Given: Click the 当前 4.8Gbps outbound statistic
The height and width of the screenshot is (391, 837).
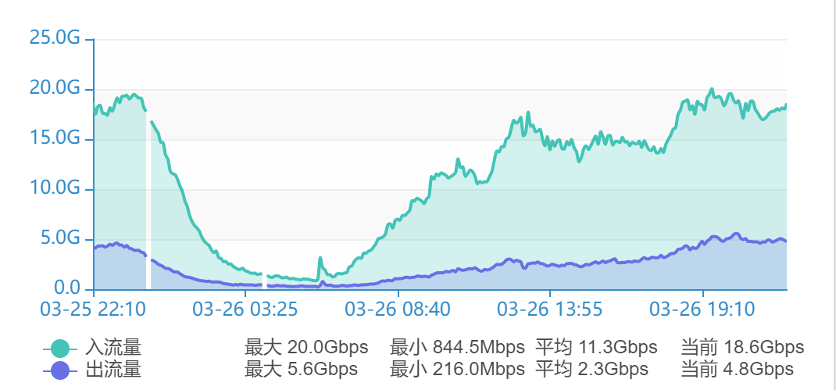Looking at the screenshot, I should pos(737,370).
